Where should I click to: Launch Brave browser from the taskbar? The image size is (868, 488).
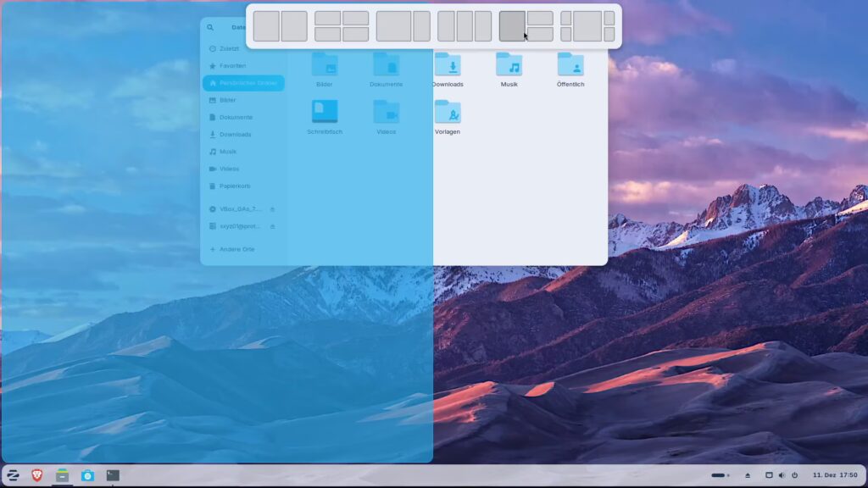pyautogui.click(x=37, y=475)
